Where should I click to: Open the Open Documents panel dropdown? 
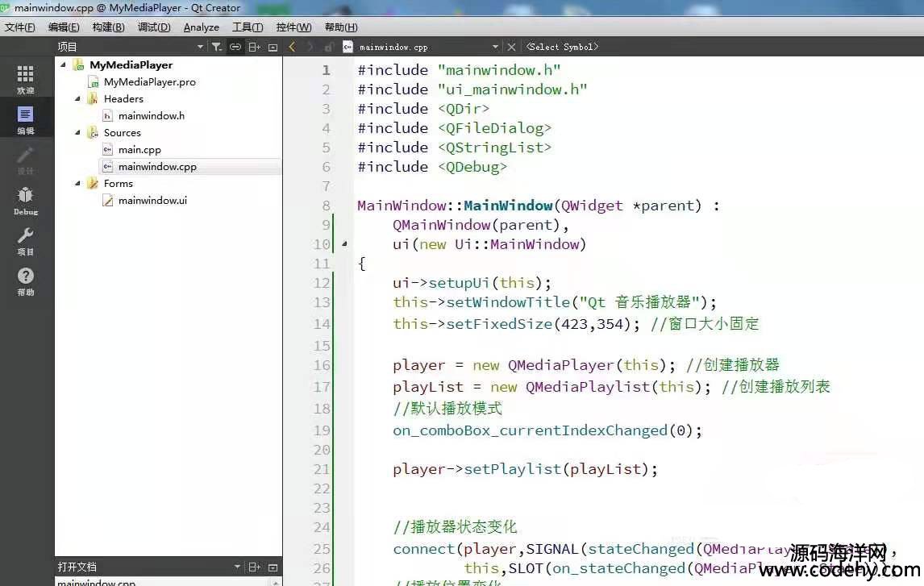point(237,567)
